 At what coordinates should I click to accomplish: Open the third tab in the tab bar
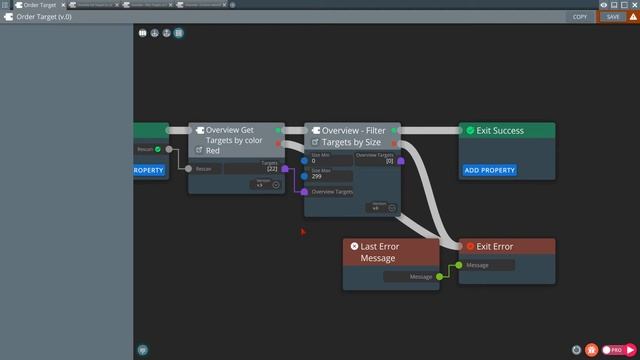coord(148,5)
